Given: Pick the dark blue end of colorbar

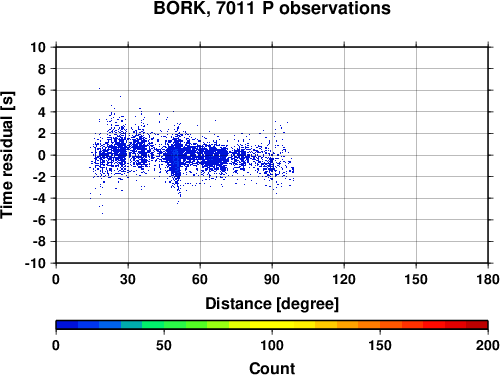Looking at the screenshot, I should click(x=67, y=325).
